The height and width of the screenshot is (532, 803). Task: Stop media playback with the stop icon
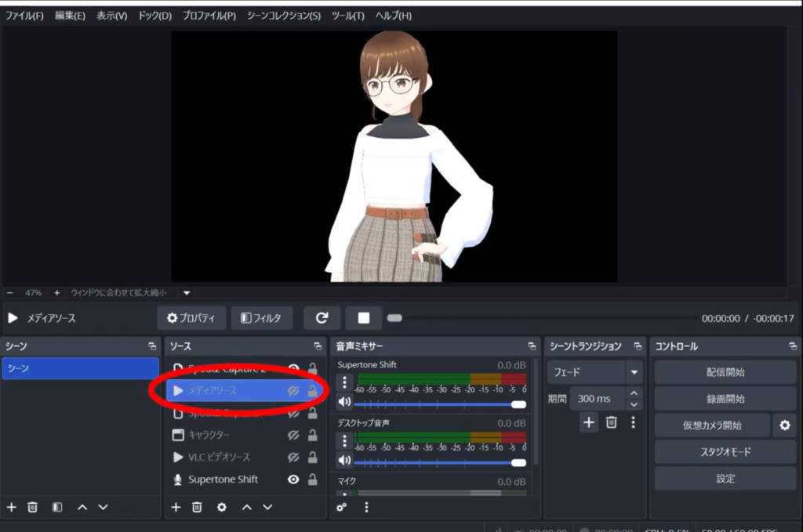click(x=364, y=318)
